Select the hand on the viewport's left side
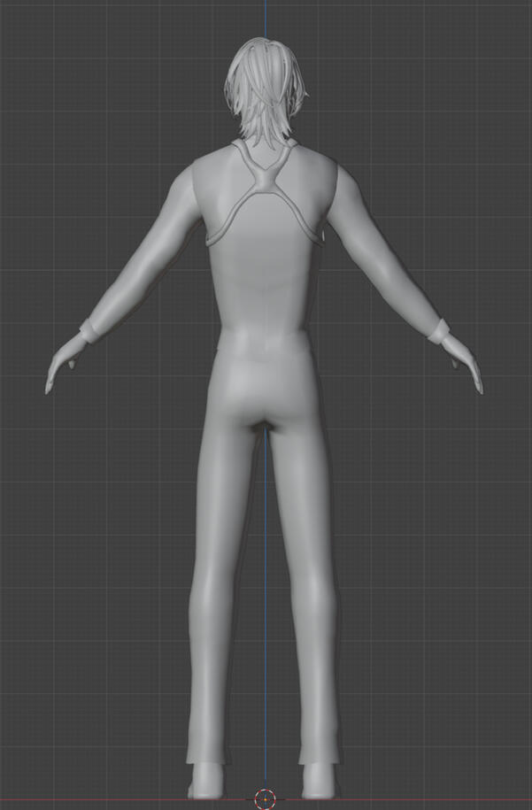The width and height of the screenshot is (532, 810). point(62,365)
